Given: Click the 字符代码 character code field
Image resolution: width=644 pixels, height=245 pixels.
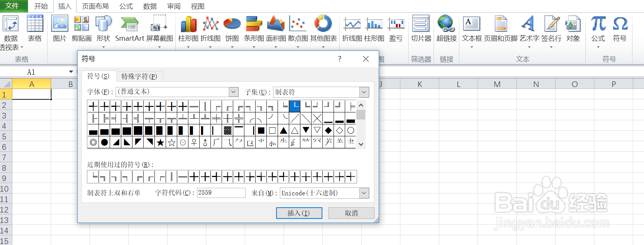Looking at the screenshot, I should coord(221,193).
